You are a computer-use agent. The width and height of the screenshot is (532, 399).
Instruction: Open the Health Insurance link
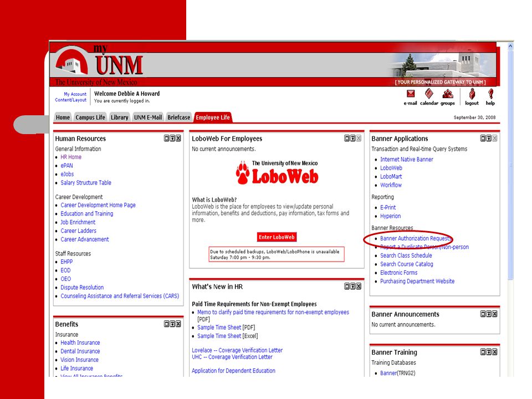(x=80, y=342)
